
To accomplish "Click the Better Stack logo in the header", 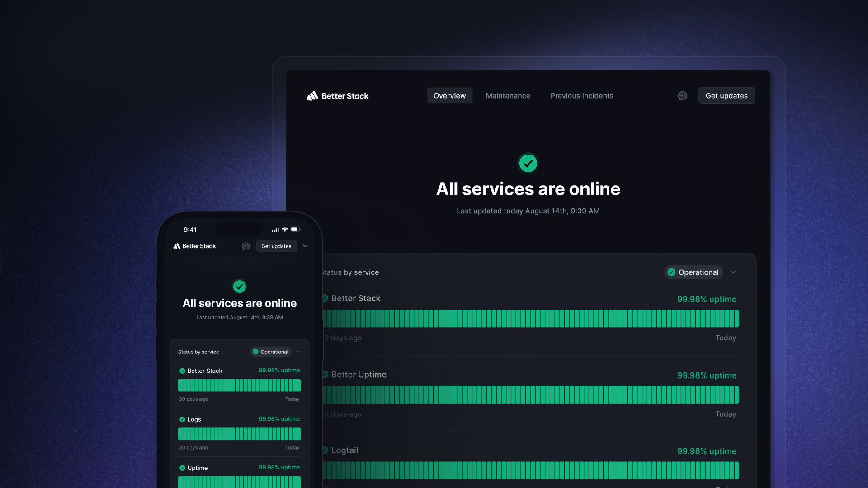I will coord(337,95).
